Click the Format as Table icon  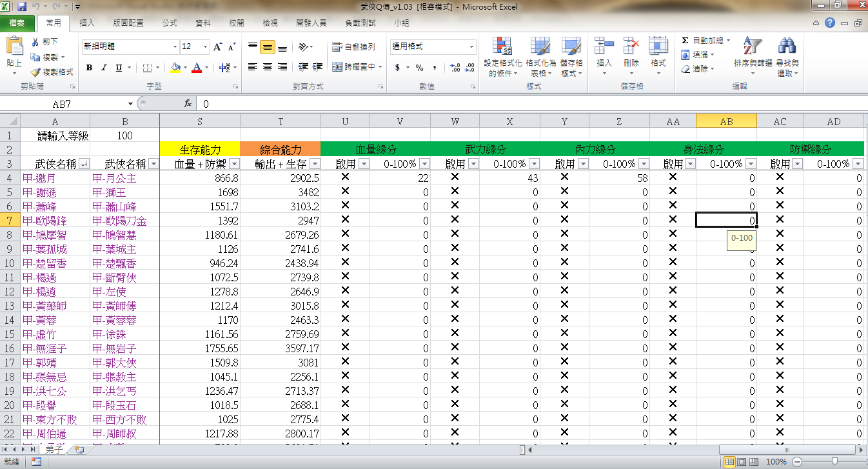(x=540, y=46)
